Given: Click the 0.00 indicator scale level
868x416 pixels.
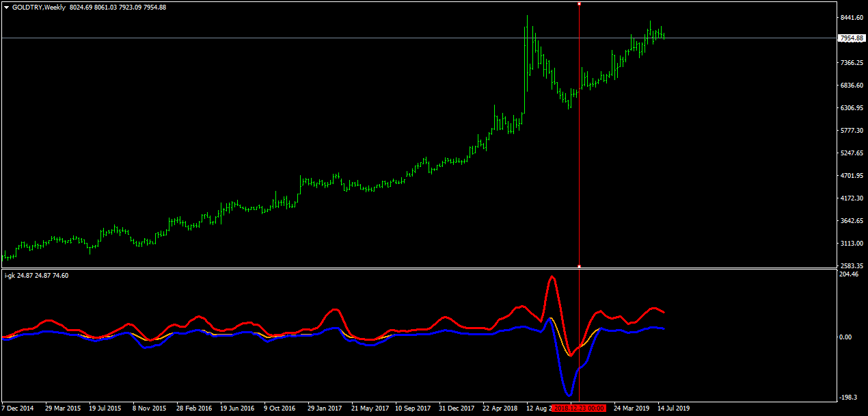Looking at the screenshot, I should [847, 337].
